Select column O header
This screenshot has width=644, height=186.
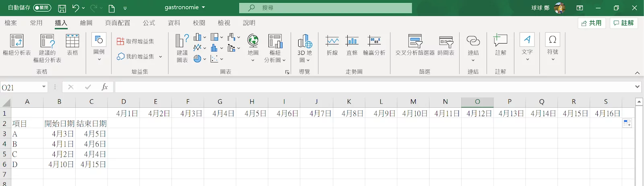click(x=477, y=102)
